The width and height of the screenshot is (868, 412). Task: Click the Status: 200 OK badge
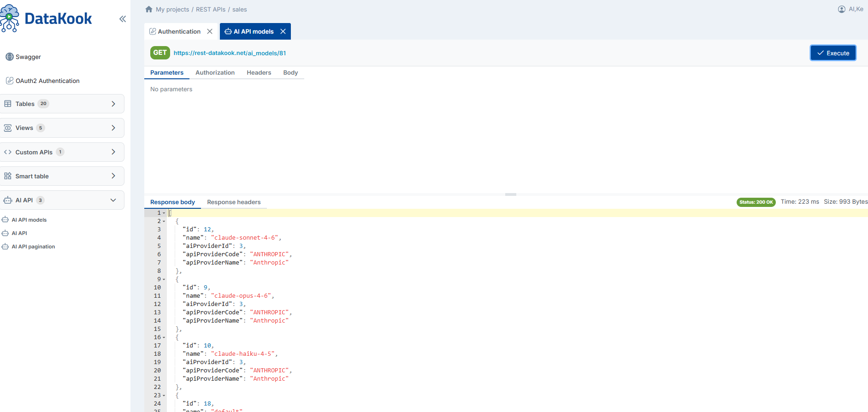[x=756, y=202]
